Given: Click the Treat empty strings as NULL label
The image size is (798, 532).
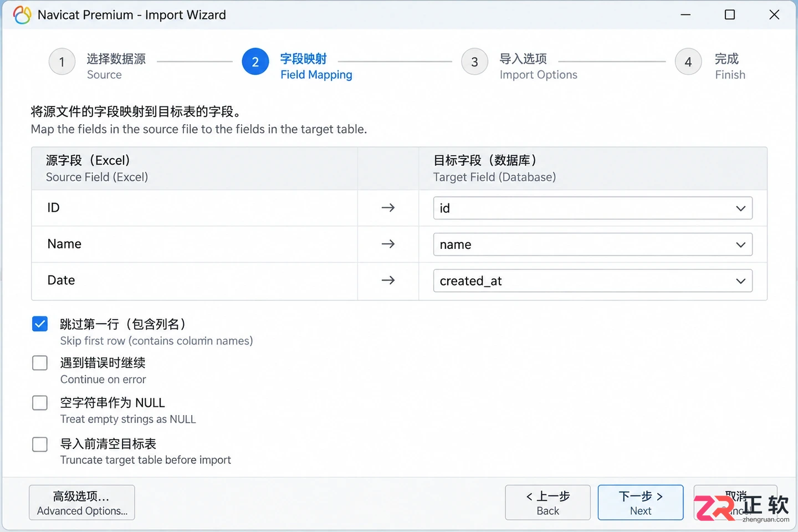Looking at the screenshot, I should point(128,411).
